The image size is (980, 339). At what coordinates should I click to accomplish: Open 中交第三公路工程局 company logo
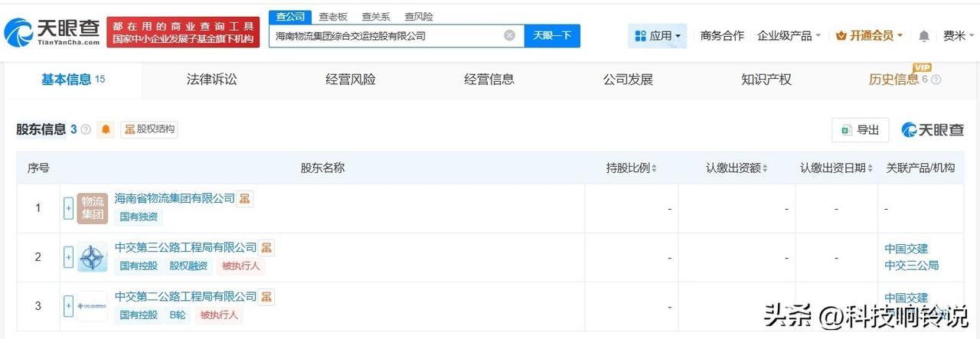[93, 257]
